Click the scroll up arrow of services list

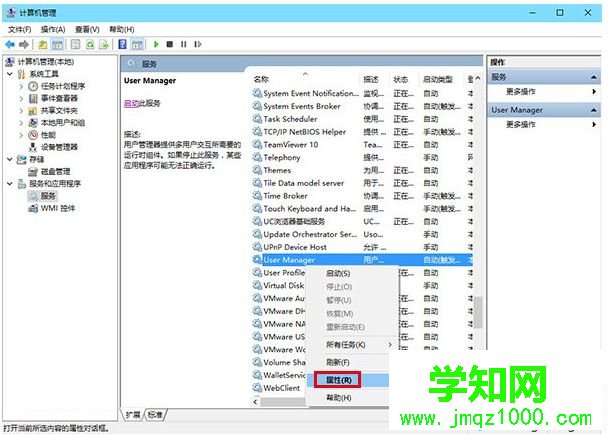coord(478,79)
